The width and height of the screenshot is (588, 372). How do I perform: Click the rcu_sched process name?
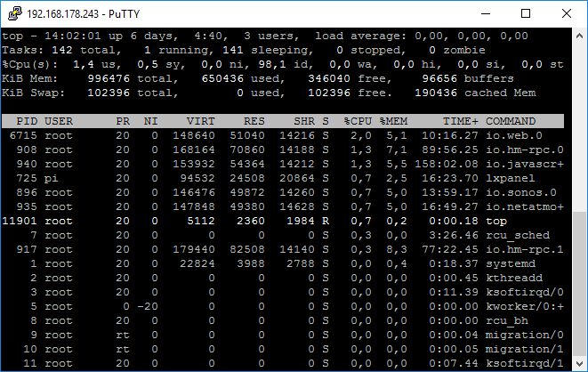[x=518, y=235]
